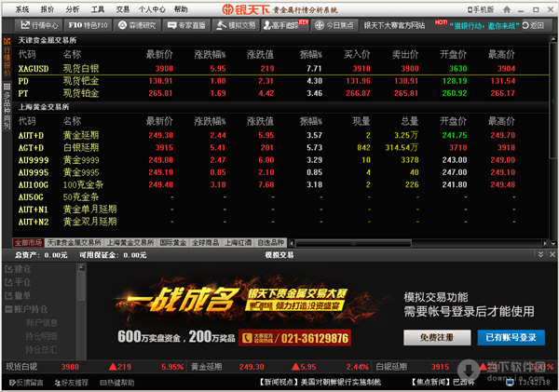Viewport: 559px width, 392px height.
Task: Open the 报价 menu
Action: coord(48,9)
